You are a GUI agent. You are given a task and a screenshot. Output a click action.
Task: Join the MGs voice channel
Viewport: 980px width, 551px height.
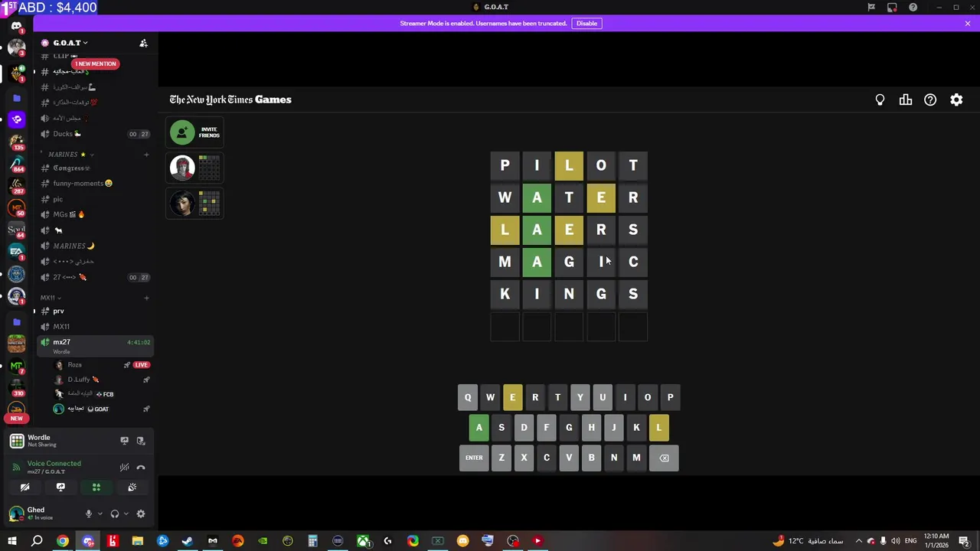[x=96, y=214]
